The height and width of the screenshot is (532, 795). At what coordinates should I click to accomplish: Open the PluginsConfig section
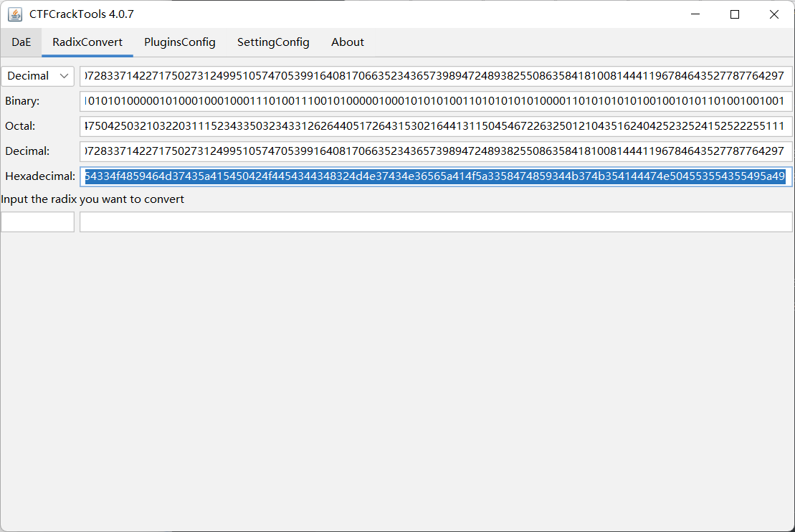coord(179,42)
